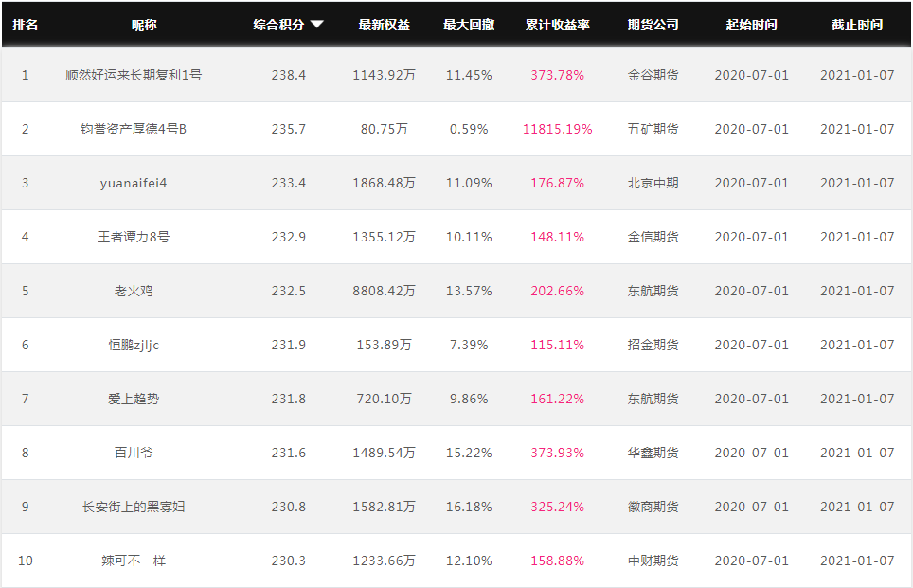This screenshot has height=588, width=913.
Task: Click equity value 720.10万
Action: tap(384, 399)
